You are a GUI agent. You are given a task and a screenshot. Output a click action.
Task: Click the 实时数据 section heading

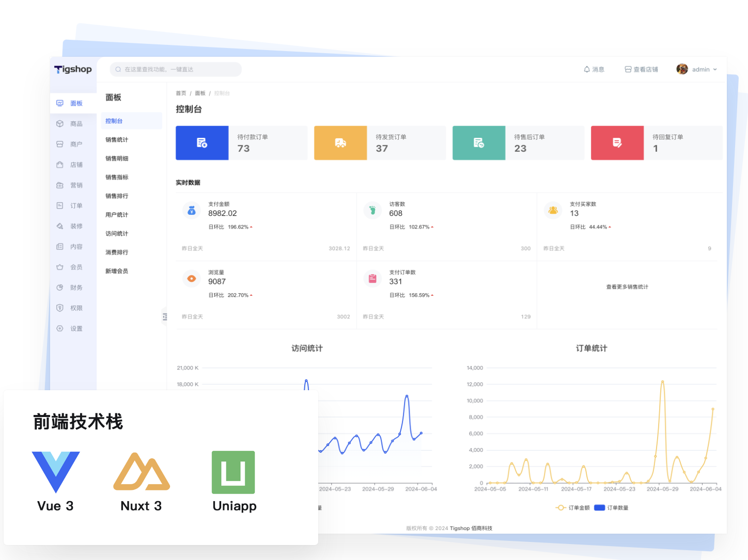coord(188,183)
